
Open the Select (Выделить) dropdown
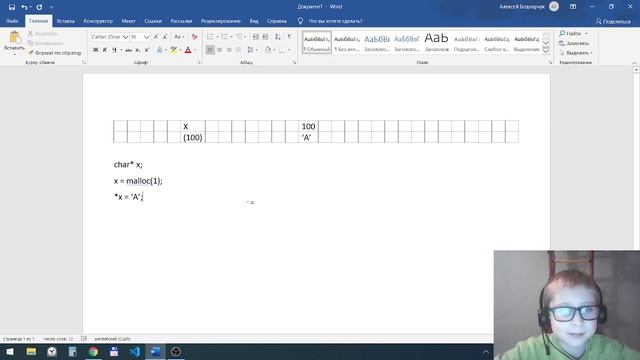click(576, 53)
